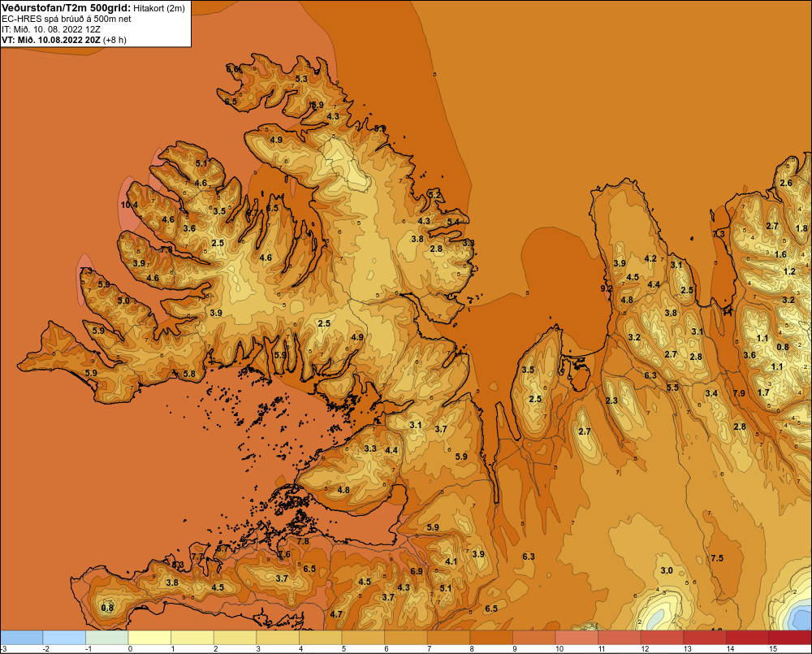The width and height of the screenshot is (812, 654).
Task: Click the 6.6 temperature value
Action: coord(233,69)
